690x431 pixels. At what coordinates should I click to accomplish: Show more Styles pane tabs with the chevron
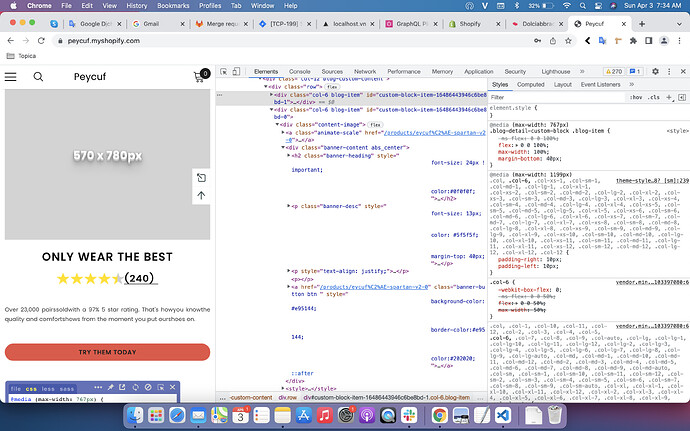pyautogui.click(x=631, y=85)
